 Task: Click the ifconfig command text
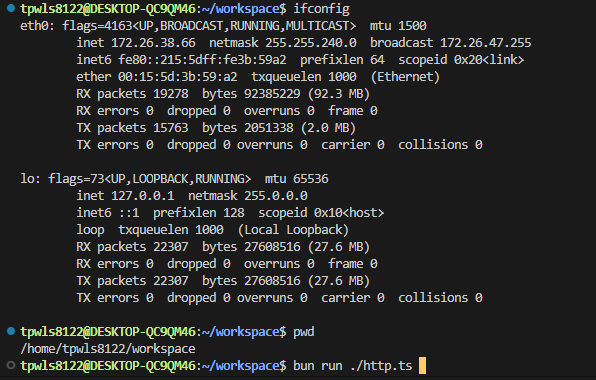click(x=321, y=9)
